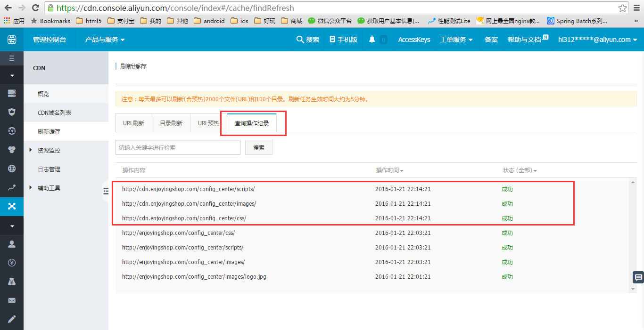Click table scrollbar down arrow
Image resolution: width=644 pixels, height=330 pixels.
click(x=633, y=289)
